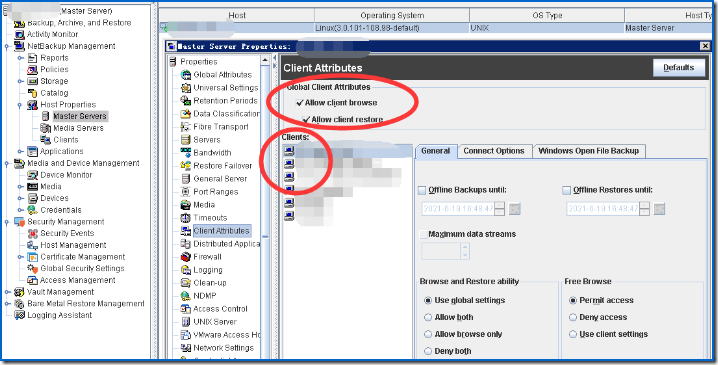Click the Offline Backups date stepper
718x365 pixels.
pyautogui.click(x=500, y=209)
